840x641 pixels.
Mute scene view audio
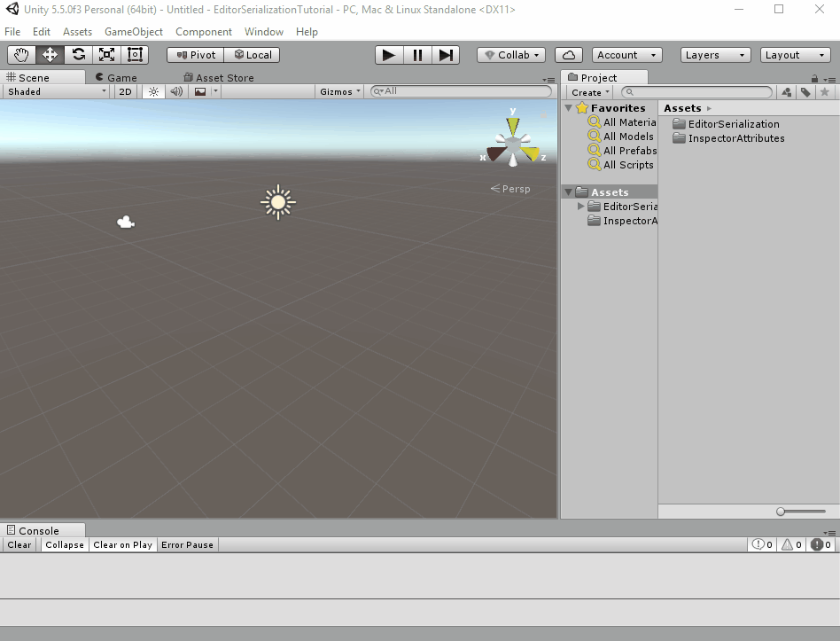pyautogui.click(x=176, y=90)
